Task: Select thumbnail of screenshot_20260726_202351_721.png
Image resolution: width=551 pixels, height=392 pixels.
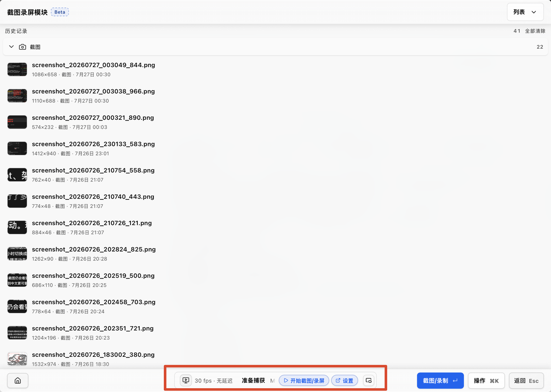Action: click(17, 333)
